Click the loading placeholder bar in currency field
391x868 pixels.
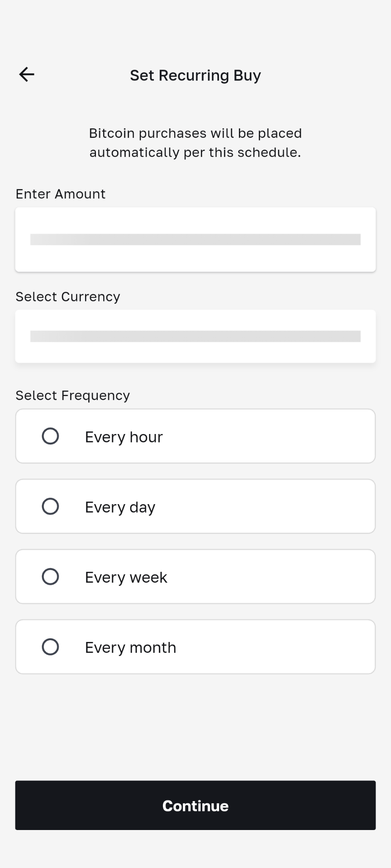point(195,336)
